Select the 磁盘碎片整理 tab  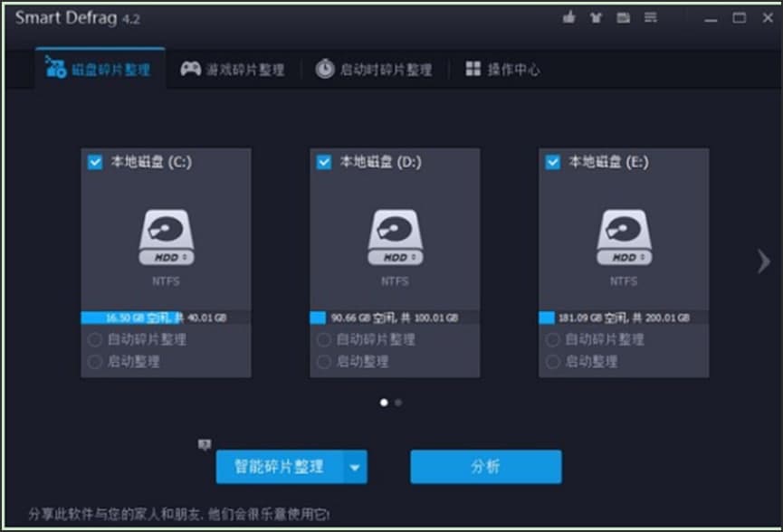(x=100, y=69)
